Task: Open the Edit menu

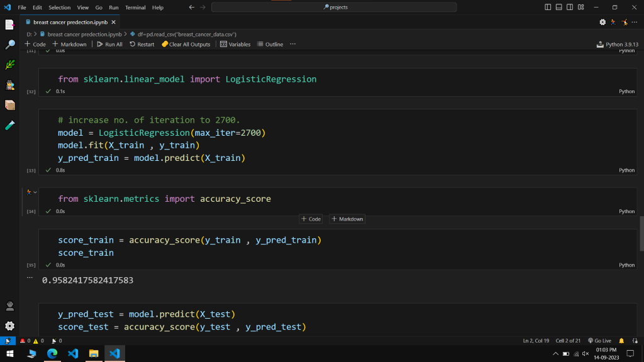Action: point(37,8)
